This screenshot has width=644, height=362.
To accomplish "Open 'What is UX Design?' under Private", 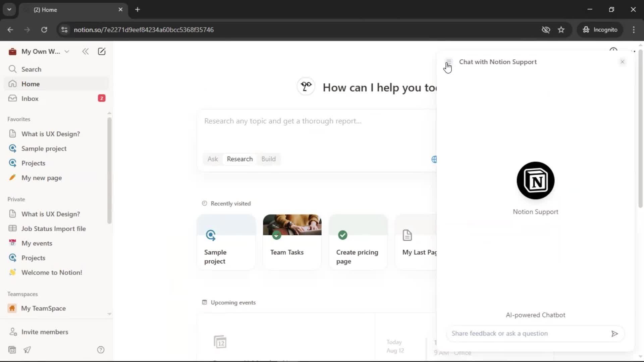I will [56, 214].
